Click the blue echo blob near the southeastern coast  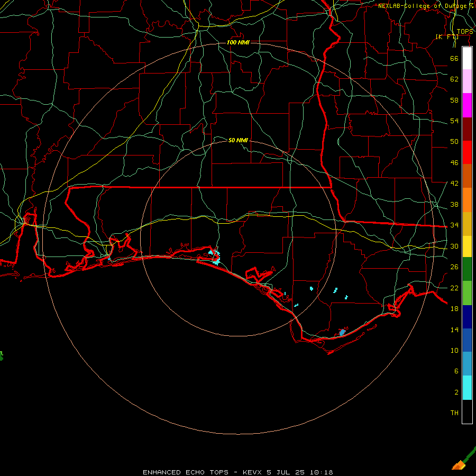(342, 332)
